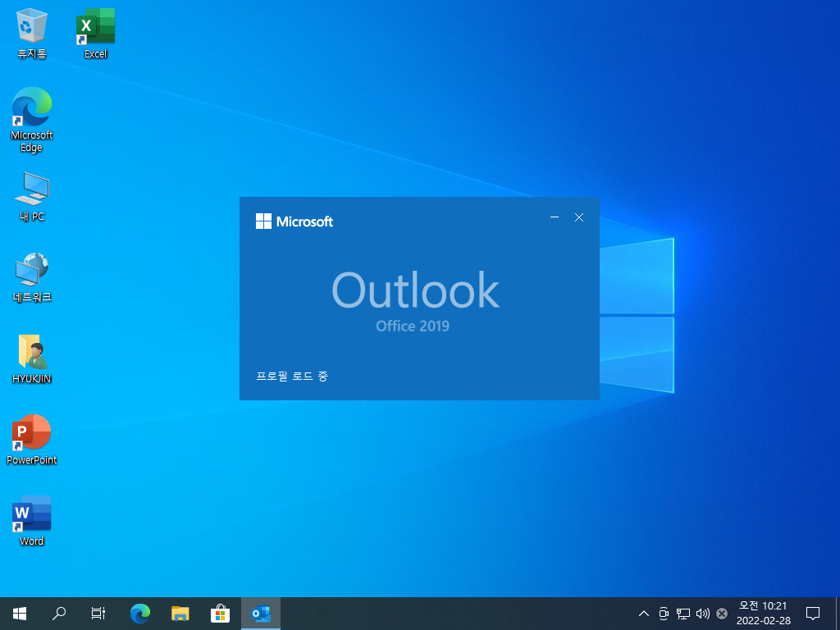Close the Outlook splash screen
840x630 pixels.
point(579,217)
